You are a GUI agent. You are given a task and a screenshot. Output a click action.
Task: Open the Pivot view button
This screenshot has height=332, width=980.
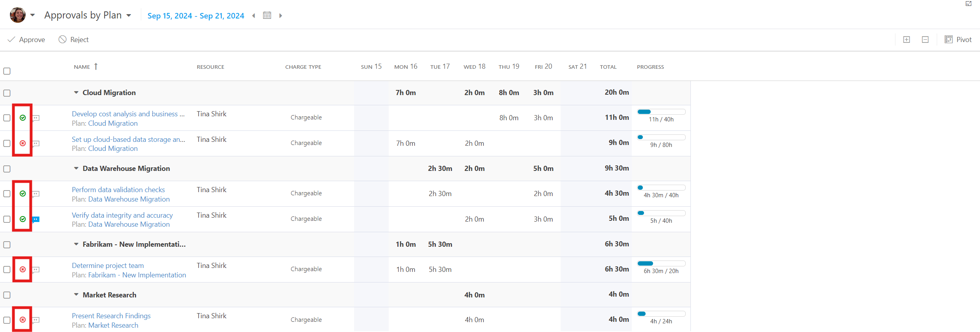point(958,40)
